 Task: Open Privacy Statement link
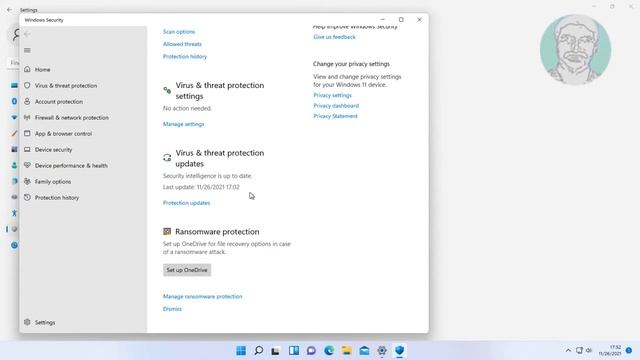[x=335, y=116]
